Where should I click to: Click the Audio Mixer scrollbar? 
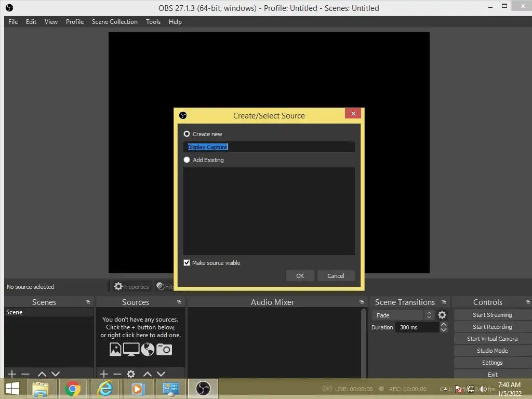coord(363,343)
